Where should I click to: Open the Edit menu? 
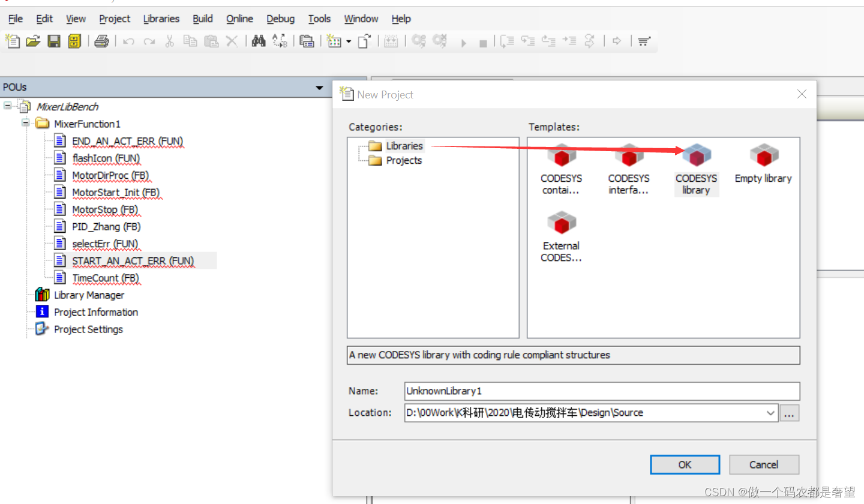[x=44, y=19]
